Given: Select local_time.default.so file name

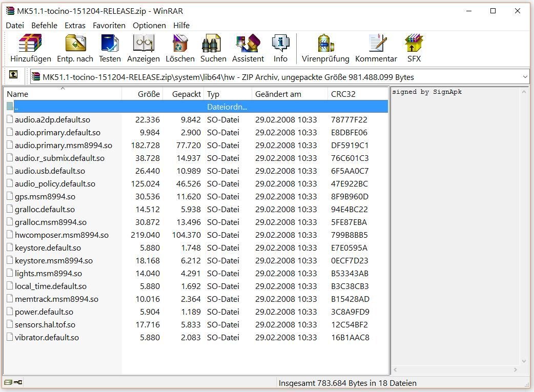Looking at the screenshot, I should (x=51, y=286).
